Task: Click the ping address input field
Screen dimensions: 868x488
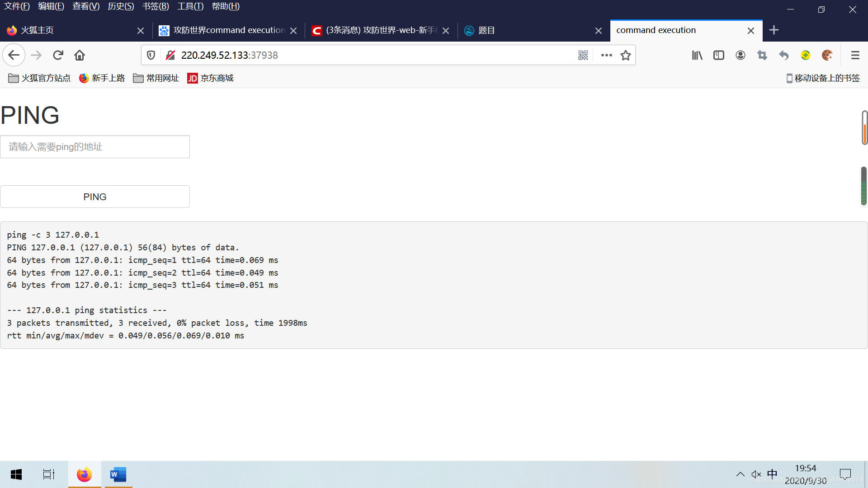Action: point(95,146)
